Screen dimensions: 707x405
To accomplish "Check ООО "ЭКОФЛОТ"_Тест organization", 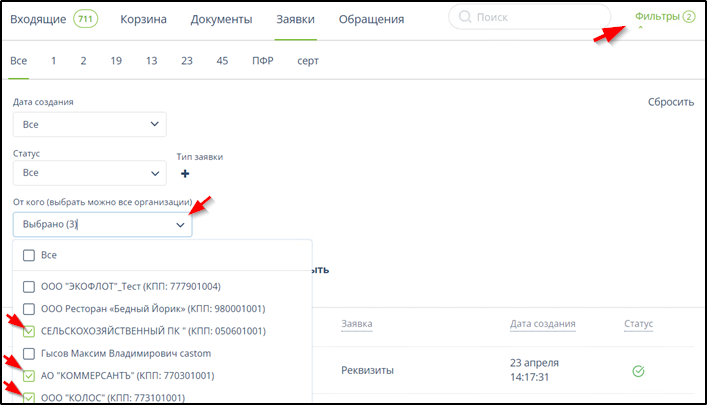I will click(x=28, y=286).
